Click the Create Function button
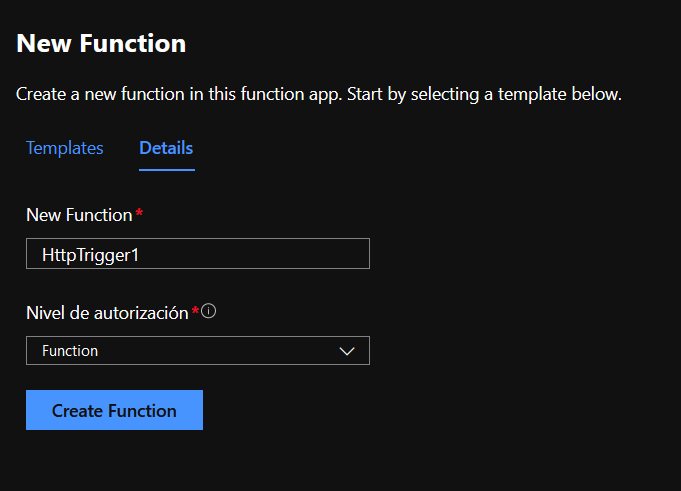The image size is (681, 491). (x=114, y=410)
